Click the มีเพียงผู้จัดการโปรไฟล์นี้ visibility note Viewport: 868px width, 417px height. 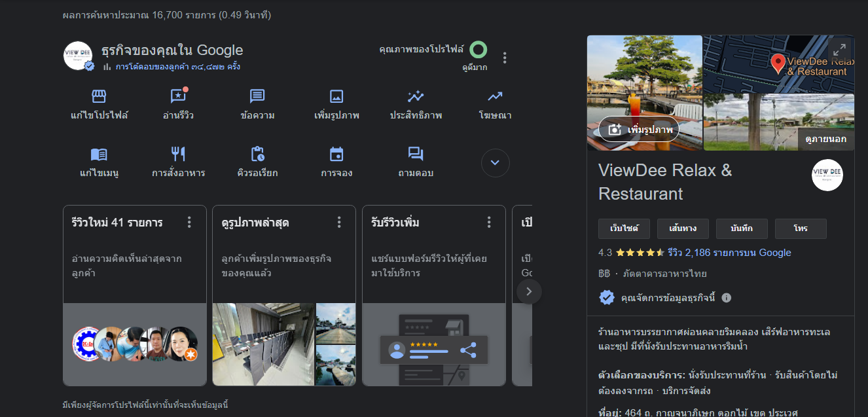(x=145, y=405)
